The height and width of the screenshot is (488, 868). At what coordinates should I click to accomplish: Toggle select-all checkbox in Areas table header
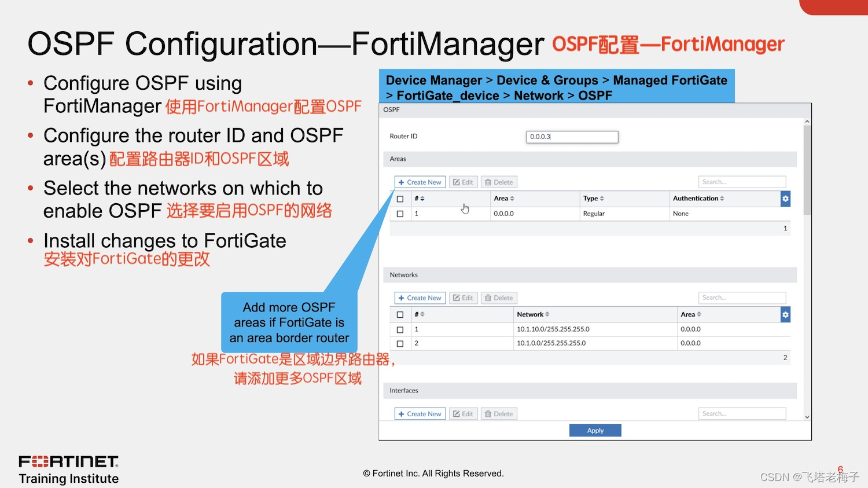pos(400,199)
